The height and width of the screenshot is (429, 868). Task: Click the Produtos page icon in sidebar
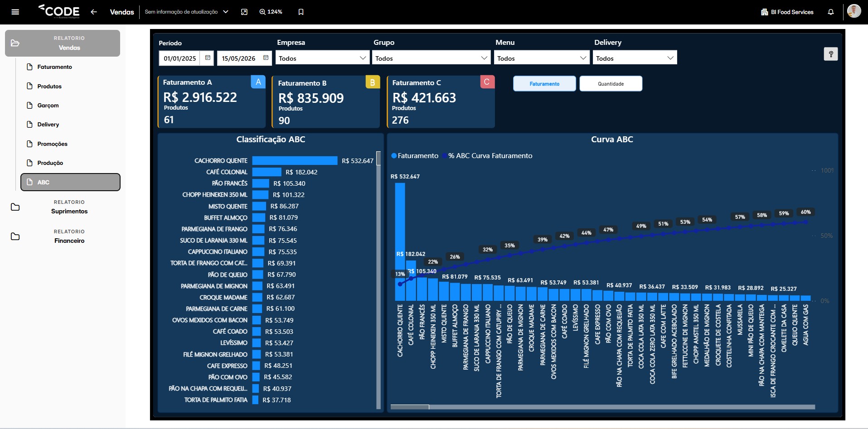pyautogui.click(x=29, y=86)
